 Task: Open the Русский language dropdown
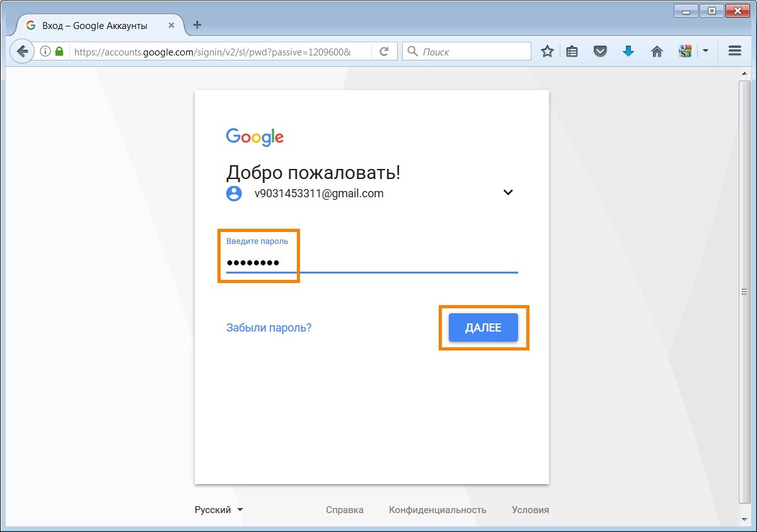(219, 510)
